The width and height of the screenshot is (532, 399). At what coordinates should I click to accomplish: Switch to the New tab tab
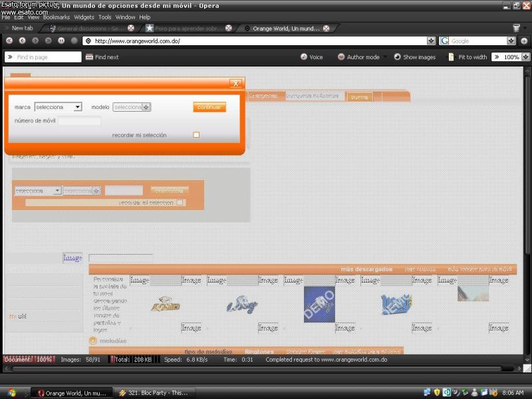click(22, 28)
